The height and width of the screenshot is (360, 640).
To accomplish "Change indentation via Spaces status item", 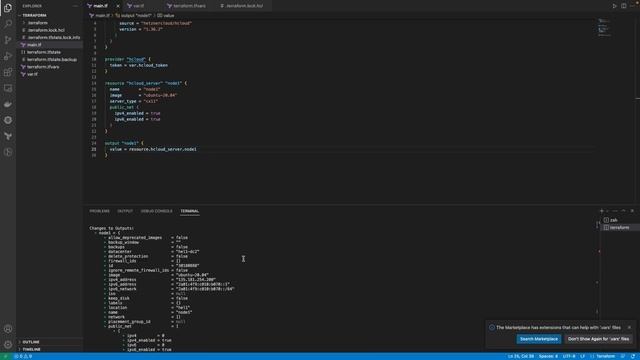I will (x=548, y=356).
